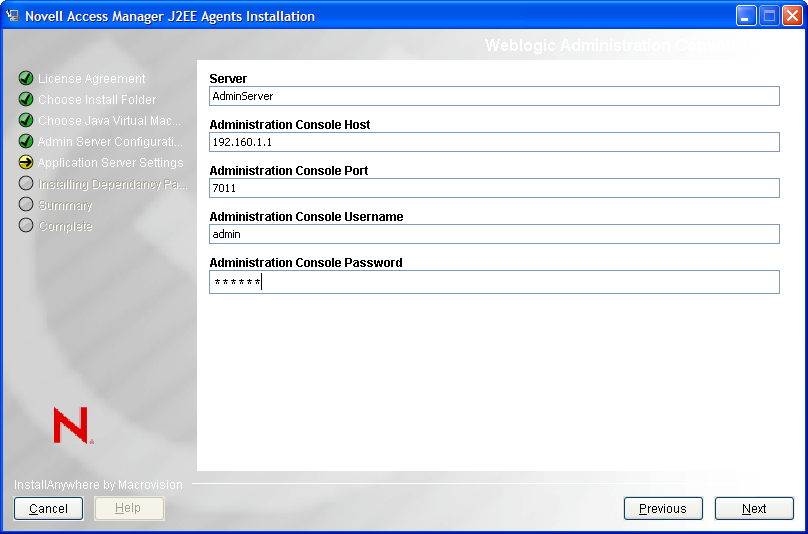Click the License Agreement green checkmark icon
Viewport: 808px width, 534px height.
click(x=26, y=78)
